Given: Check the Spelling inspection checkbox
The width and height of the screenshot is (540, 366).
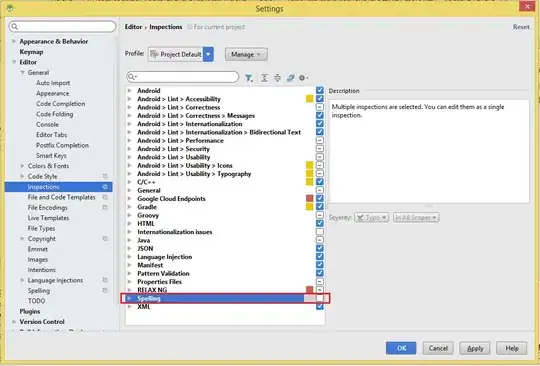Looking at the screenshot, I should (320, 298).
